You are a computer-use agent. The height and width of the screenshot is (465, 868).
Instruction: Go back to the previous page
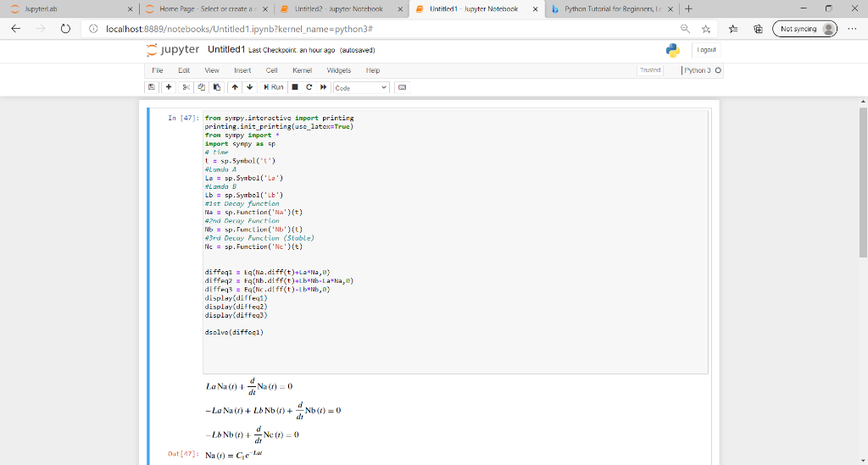15,29
